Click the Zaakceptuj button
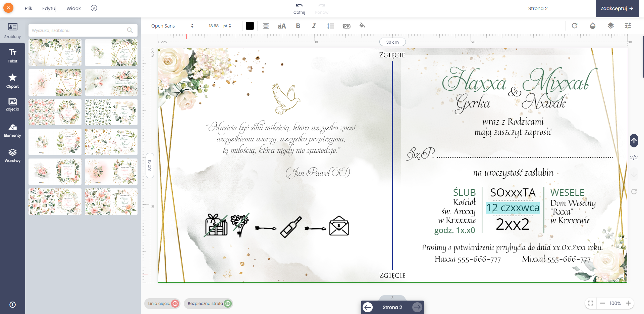This screenshot has width=644, height=314. click(x=617, y=8)
